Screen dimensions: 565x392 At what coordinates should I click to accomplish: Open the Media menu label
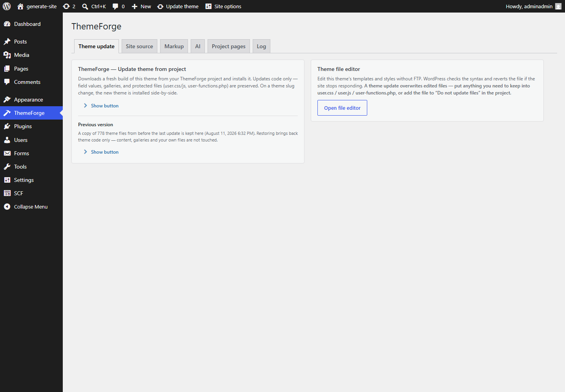(22, 55)
